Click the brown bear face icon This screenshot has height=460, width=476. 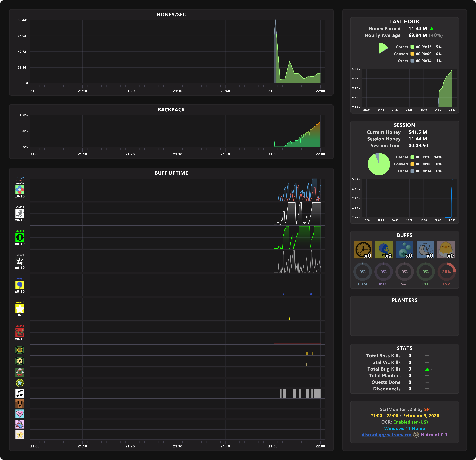(20, 403)
